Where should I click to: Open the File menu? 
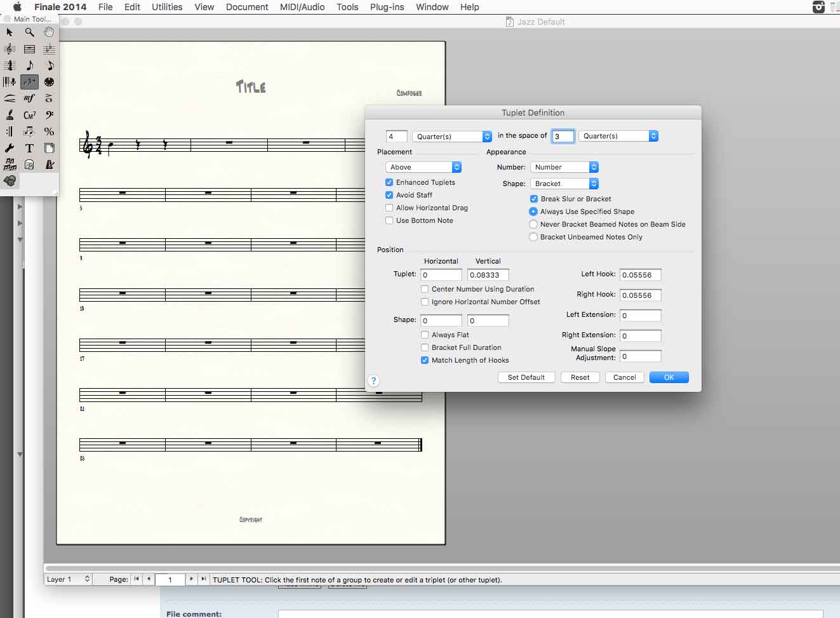point(105,7)
